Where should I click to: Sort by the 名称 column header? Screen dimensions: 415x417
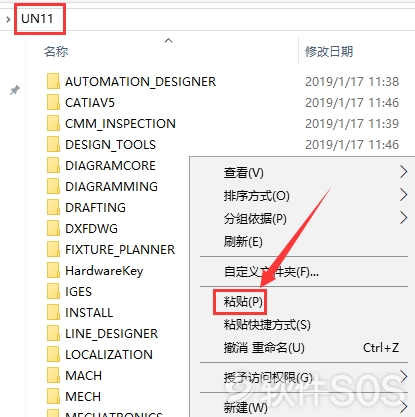pos(56,52)
